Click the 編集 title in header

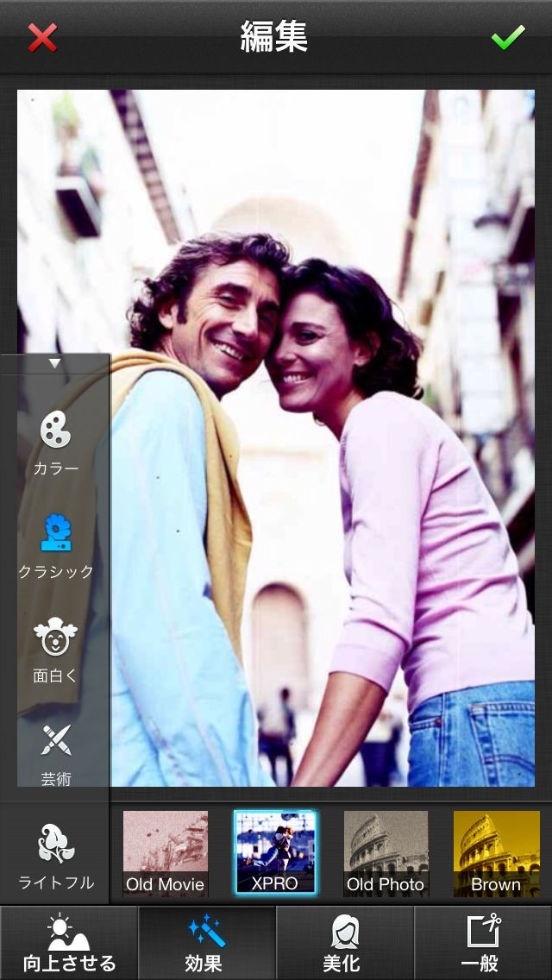click(x=274, y=38)
